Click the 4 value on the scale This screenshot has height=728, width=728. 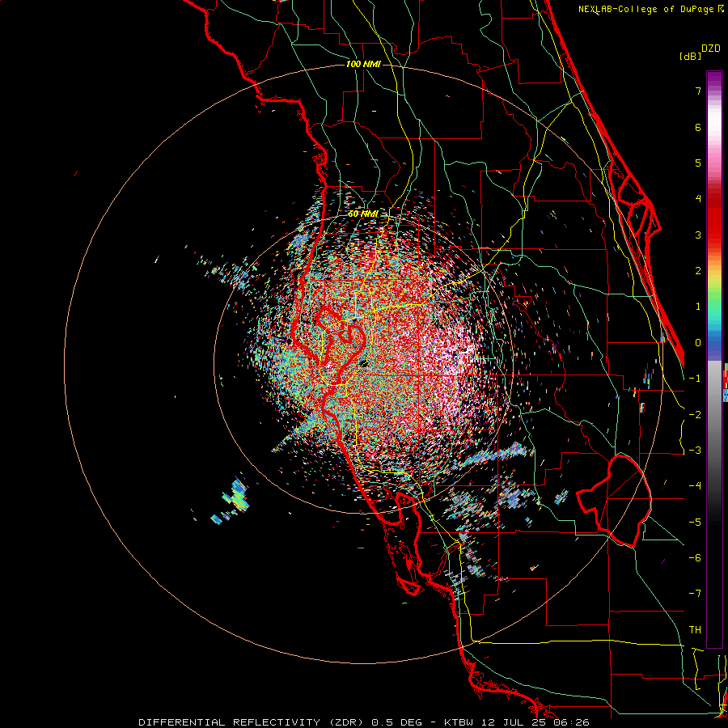pos(698,199)
